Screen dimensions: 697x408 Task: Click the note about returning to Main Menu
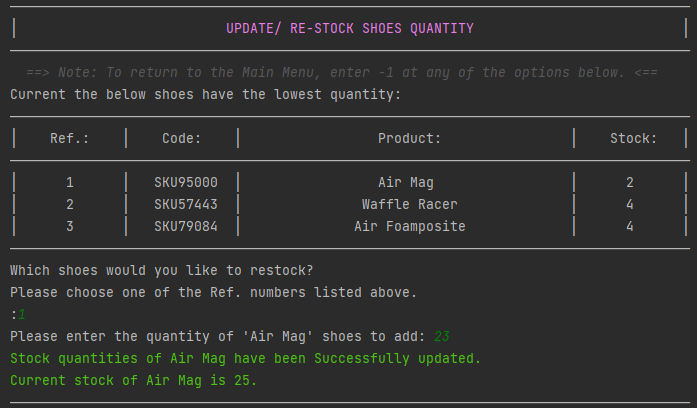341,72
